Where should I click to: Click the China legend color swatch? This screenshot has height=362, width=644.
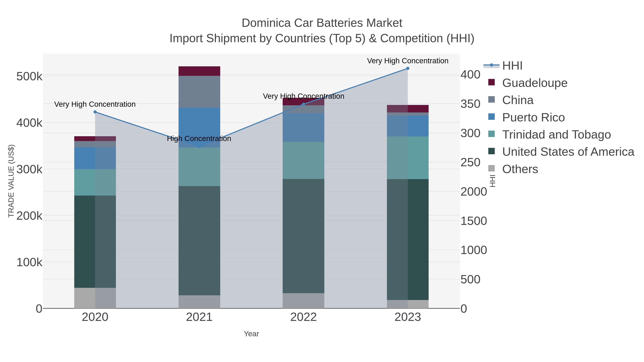tap(492, 99)
